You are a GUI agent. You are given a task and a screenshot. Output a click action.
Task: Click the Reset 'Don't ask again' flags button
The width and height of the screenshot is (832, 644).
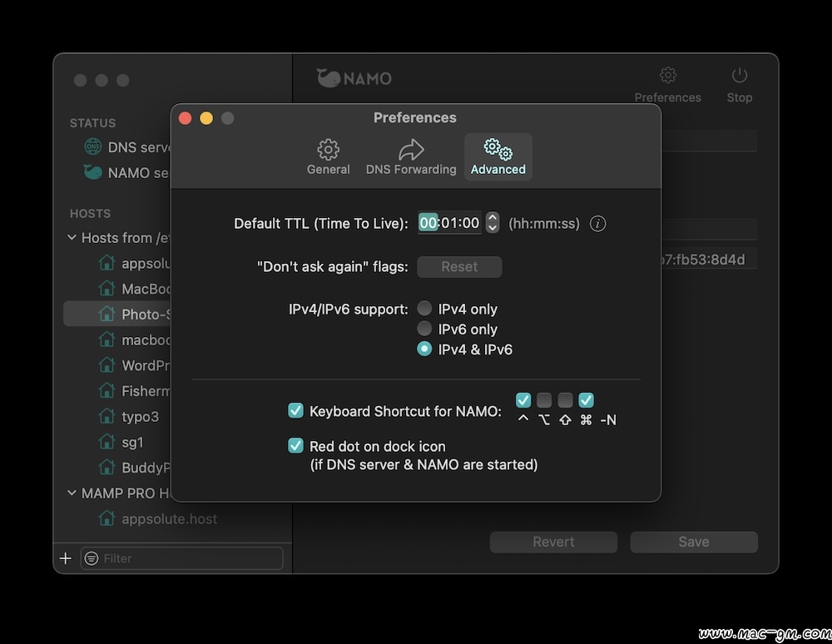459,267
